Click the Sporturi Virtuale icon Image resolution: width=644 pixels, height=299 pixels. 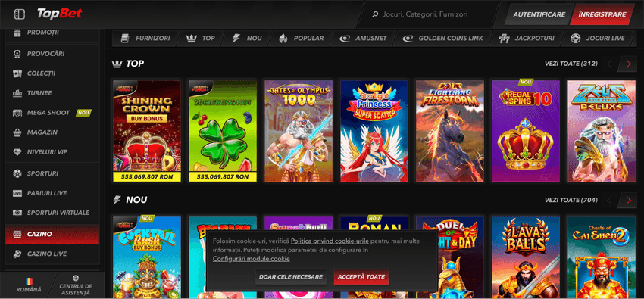click(x=17, y=213)
